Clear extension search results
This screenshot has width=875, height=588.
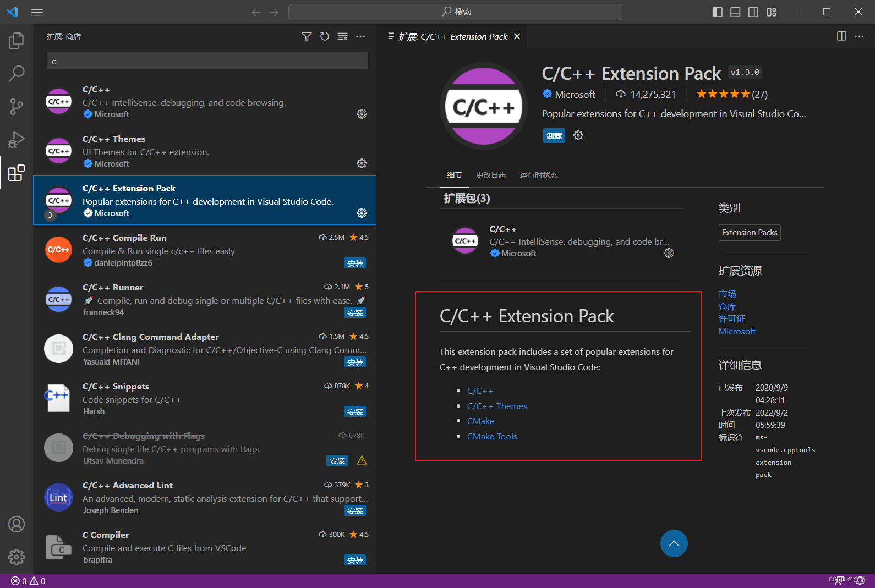pos(342,36)
